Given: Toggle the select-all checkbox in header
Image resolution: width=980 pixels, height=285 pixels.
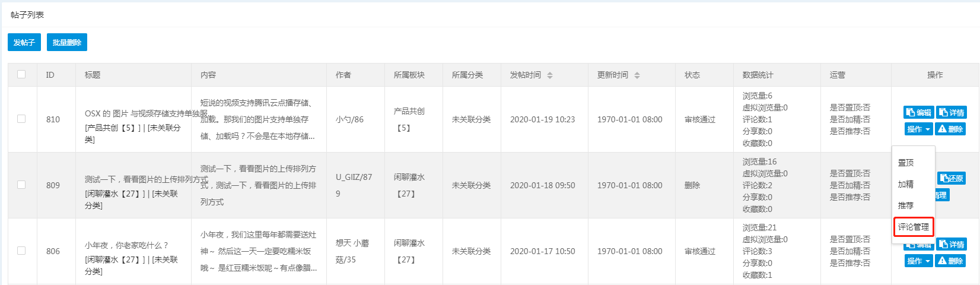Looking at the screenshot, I should tap(21, 74).
